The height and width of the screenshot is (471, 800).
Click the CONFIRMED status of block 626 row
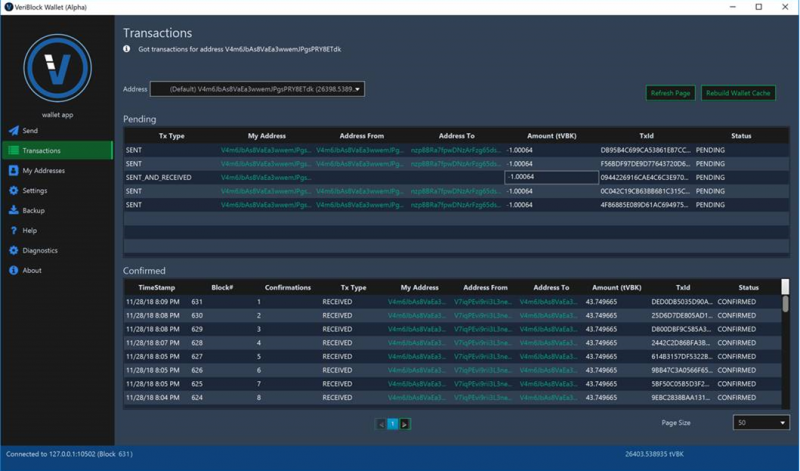coord(737,370)
